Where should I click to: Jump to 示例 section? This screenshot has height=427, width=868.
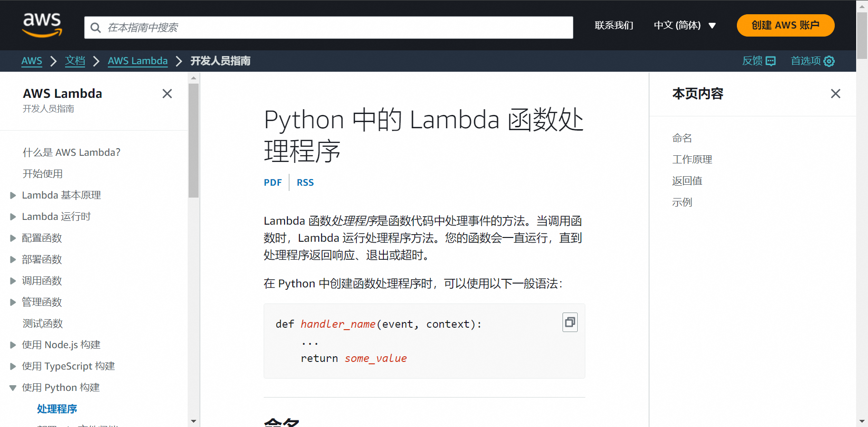[682, 202]
